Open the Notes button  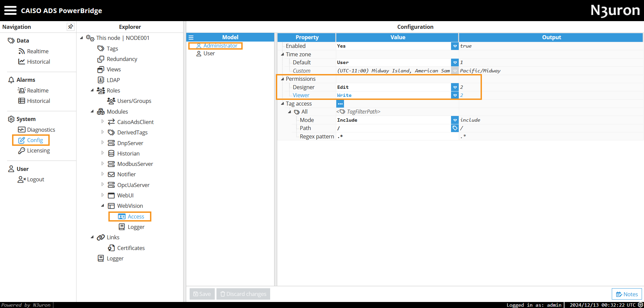[x=627, y=294]
